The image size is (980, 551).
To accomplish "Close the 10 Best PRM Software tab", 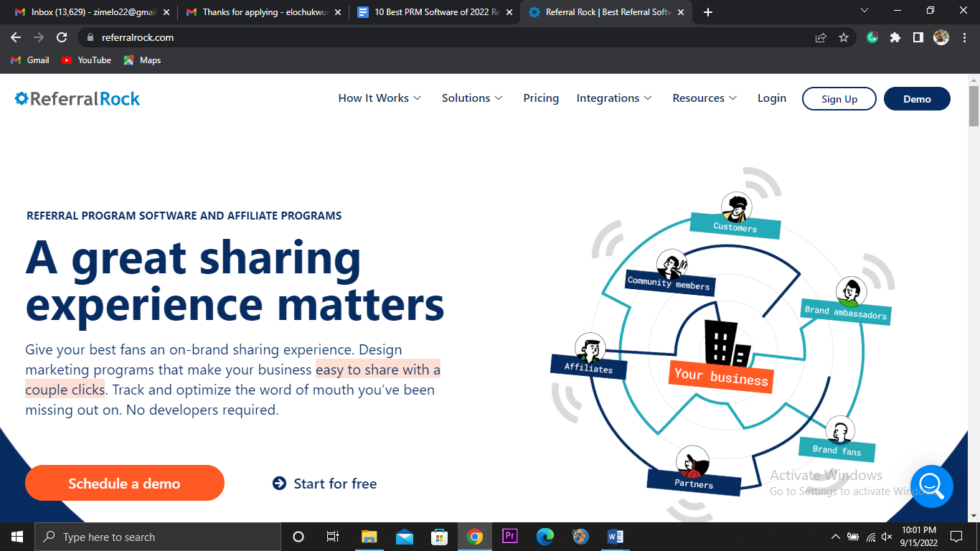I will click(x=509, y=12).
